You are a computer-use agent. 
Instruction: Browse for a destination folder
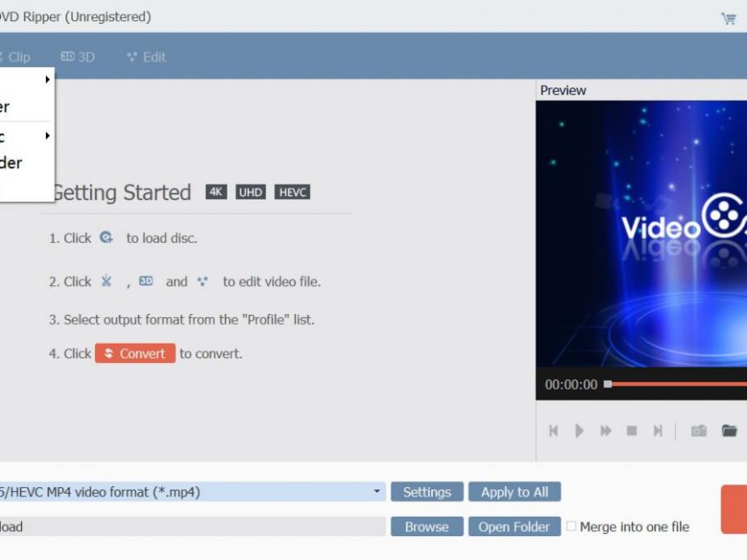[427, 527]
